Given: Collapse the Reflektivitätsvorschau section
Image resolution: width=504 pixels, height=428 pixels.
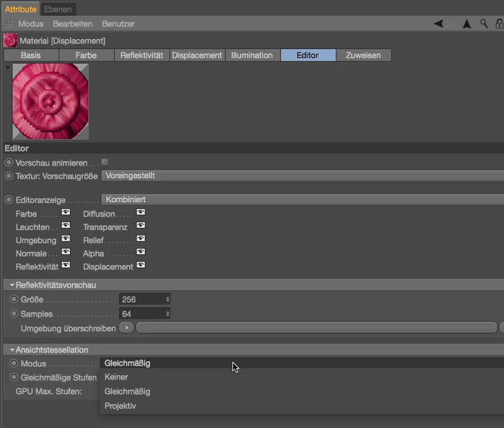Looking at the screenshot, I should coord(12,284).
